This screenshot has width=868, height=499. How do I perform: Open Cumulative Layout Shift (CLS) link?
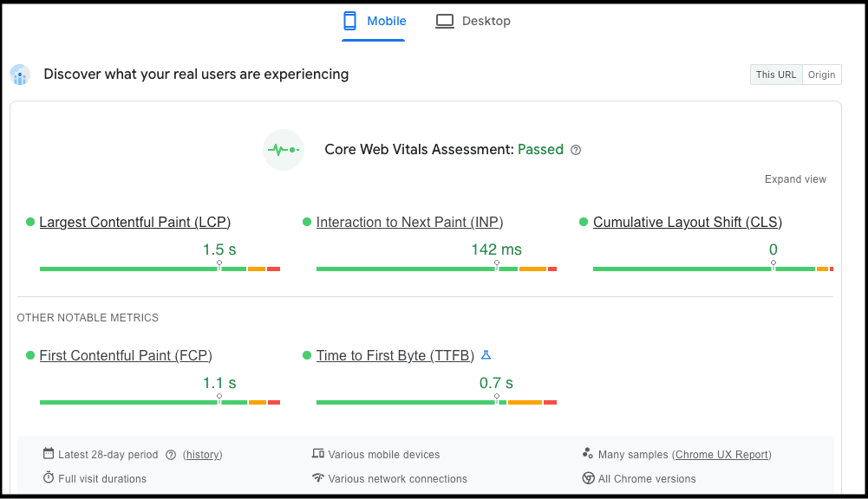point(687,223)
